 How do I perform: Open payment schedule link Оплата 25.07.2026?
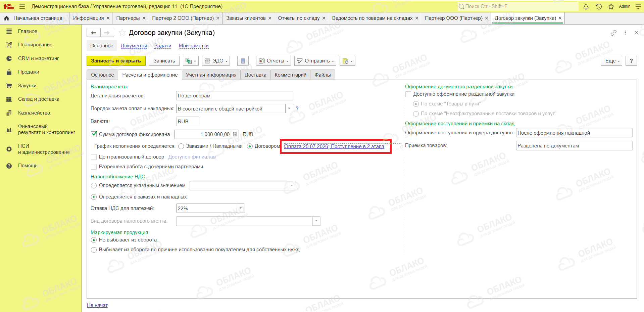[334, 146]
